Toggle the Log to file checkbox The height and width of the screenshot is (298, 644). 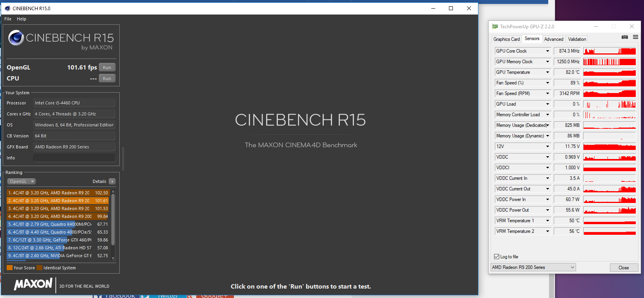coord(496,257)
